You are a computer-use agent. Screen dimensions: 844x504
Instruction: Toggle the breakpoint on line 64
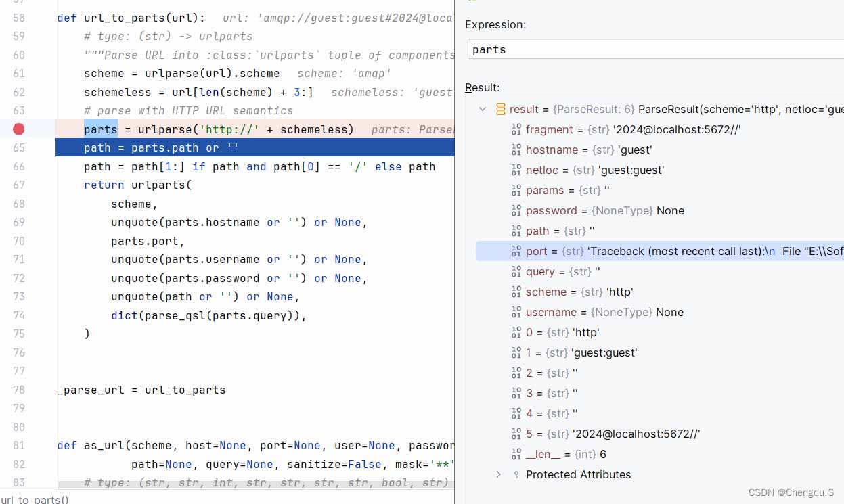click(x=18, y=129)
